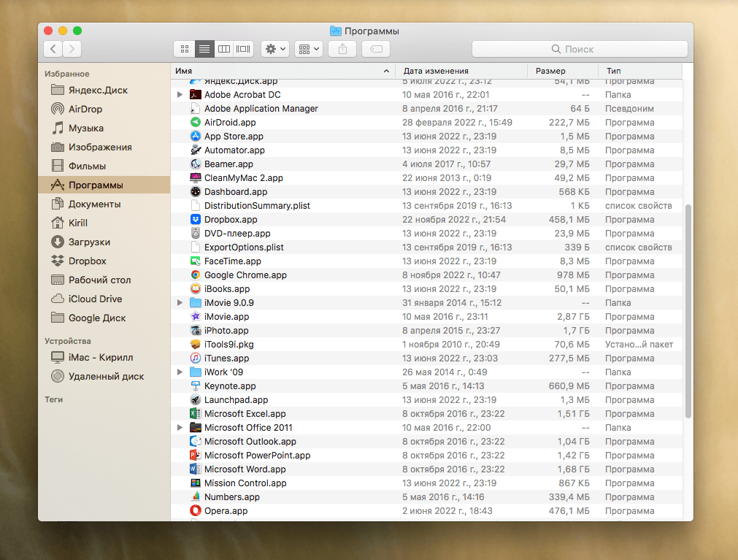Open the gear Action dropdown menu
The image size is (738, 560).
coord(275,49)
